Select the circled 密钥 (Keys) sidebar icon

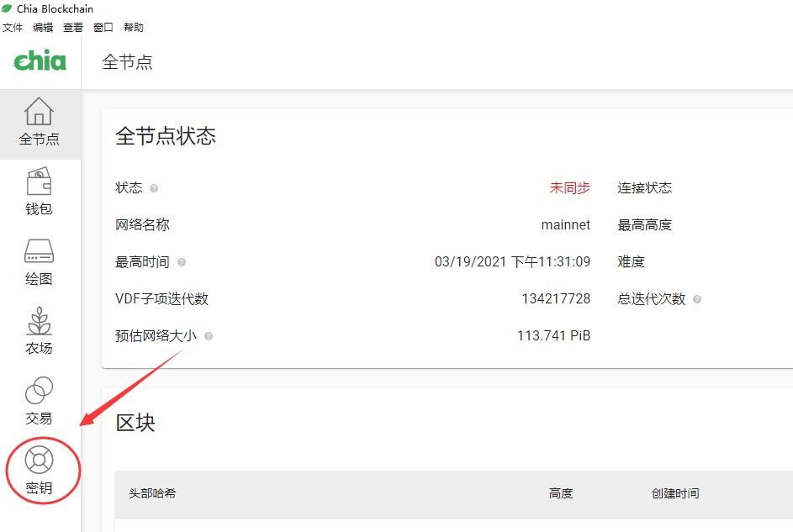pos(39,469)
